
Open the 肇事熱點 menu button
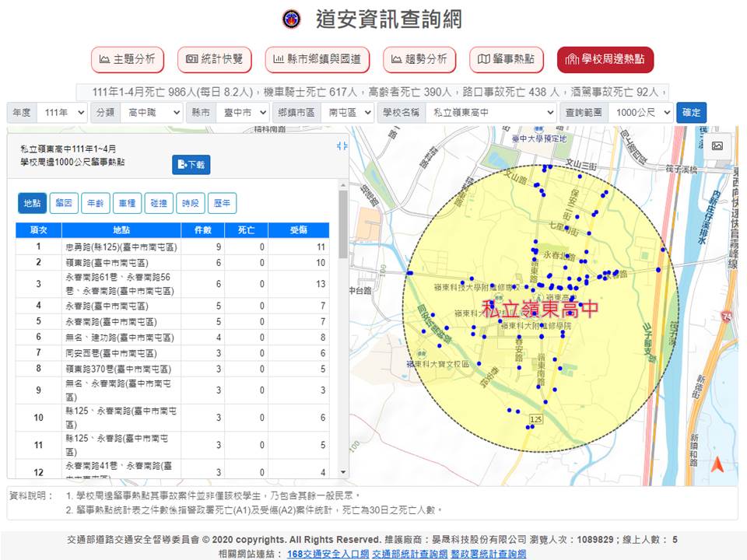point(507,59)
